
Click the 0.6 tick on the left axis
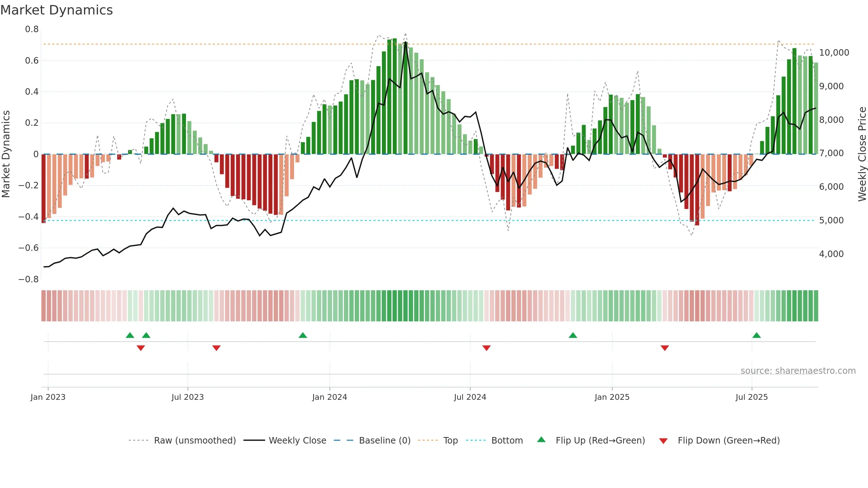tap(32, 60)
